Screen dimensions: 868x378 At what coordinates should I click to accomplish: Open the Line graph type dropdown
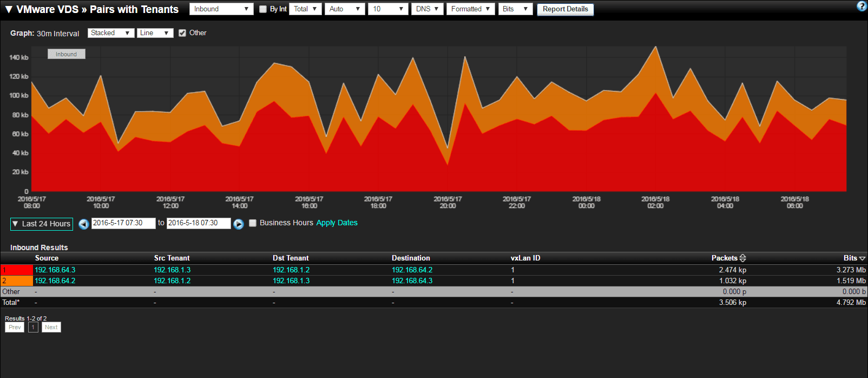(x=155, y=33)
